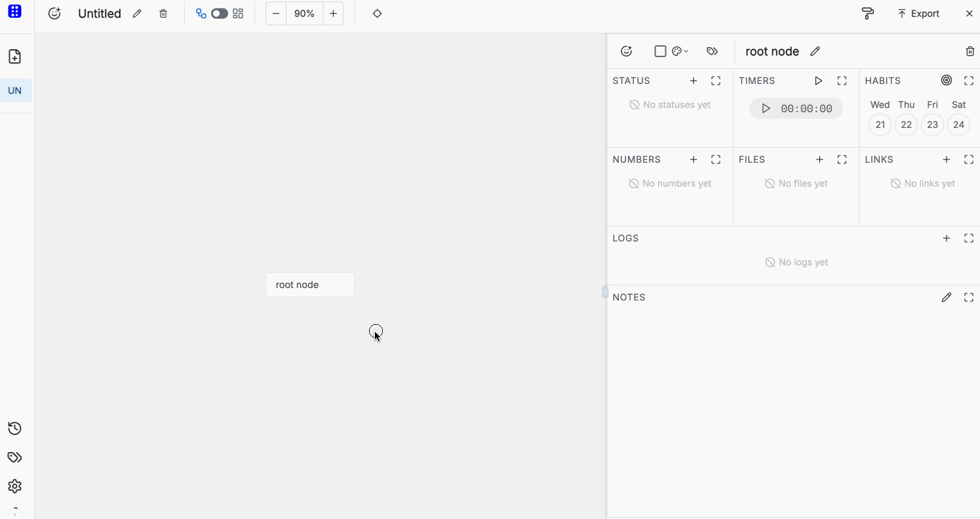Open the color palette dropdown
This screenshot has width=980, height=519.
coord(679,51)
